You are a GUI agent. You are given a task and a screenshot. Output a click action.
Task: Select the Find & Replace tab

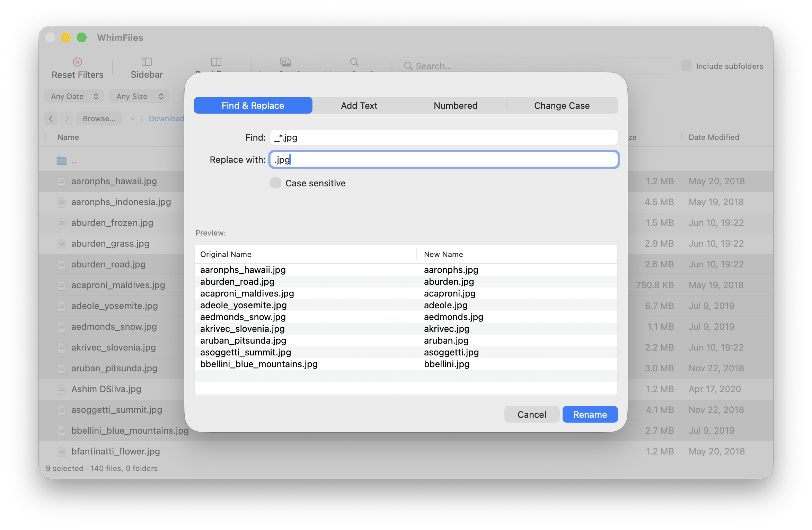[x=253, y=105]
